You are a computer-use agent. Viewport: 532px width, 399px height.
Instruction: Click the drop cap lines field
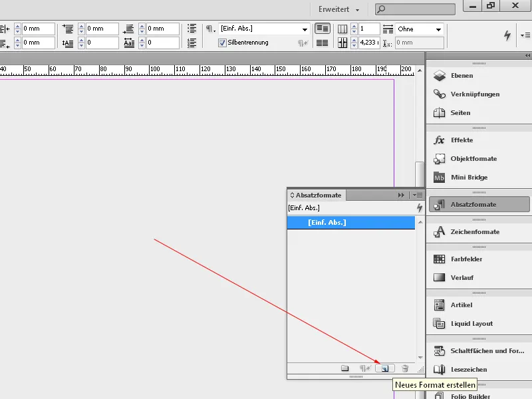102,43
